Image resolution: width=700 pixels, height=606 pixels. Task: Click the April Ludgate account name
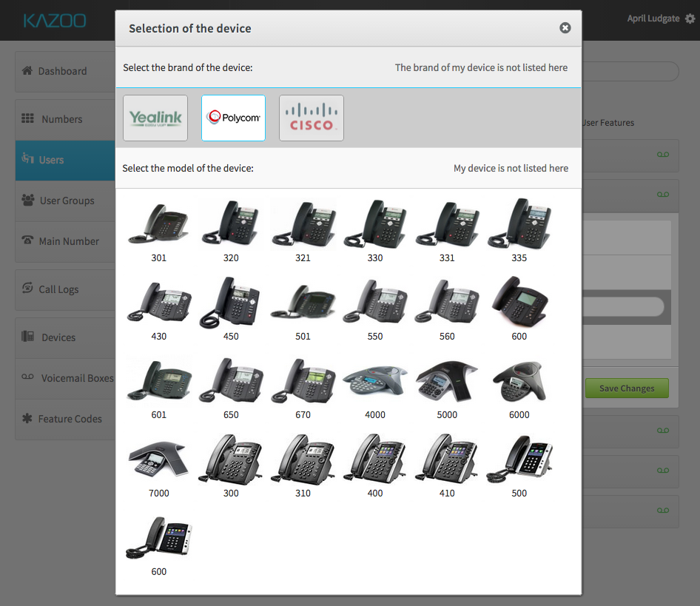point(653,18)
